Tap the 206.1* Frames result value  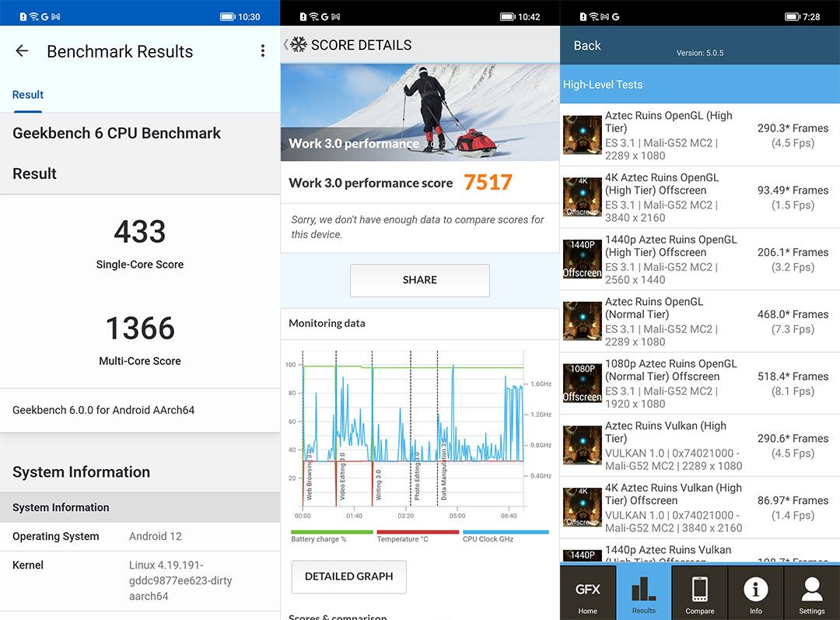coord(793,252)
